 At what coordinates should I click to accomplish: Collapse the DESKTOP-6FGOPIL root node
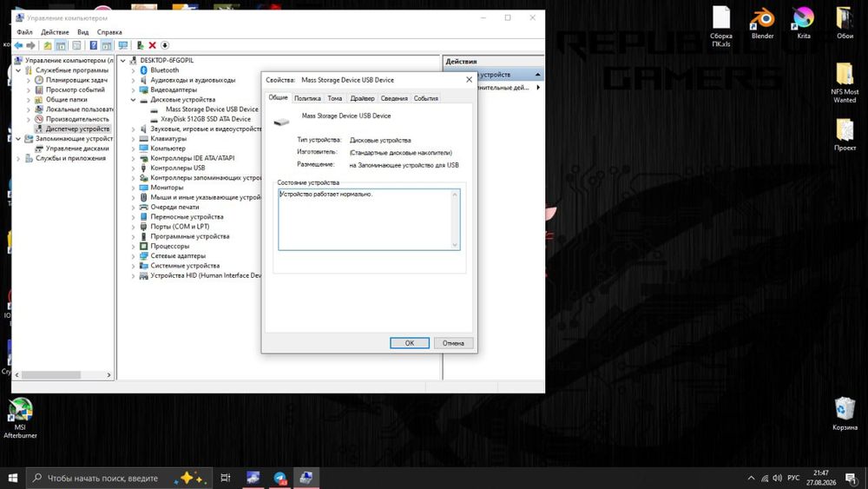point(123,60)
